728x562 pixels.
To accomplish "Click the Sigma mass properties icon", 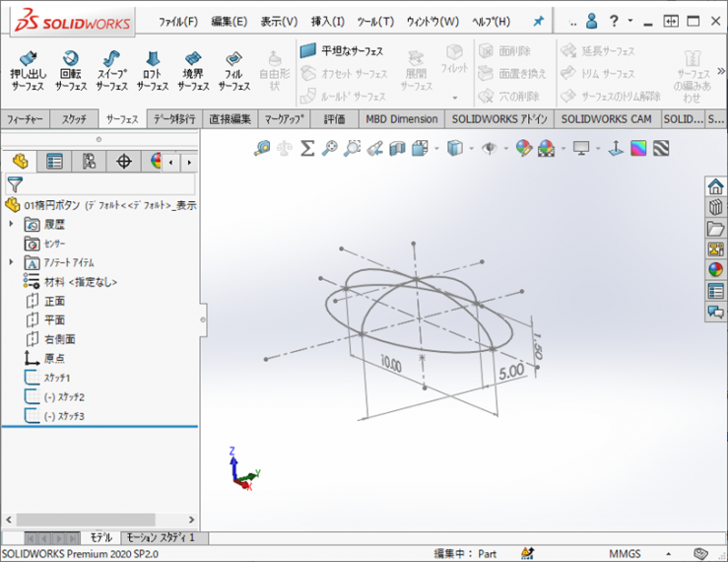I will (x=307, y=148).
